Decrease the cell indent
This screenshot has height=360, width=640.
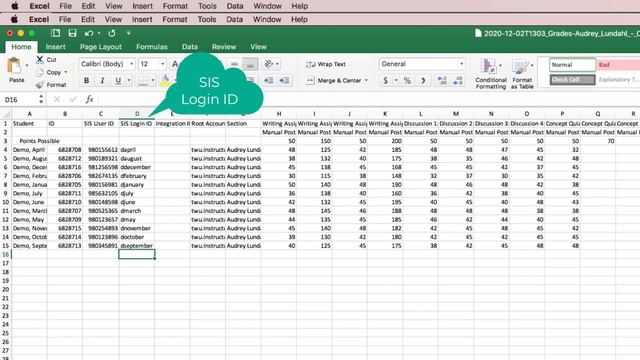tap(268, 80)
